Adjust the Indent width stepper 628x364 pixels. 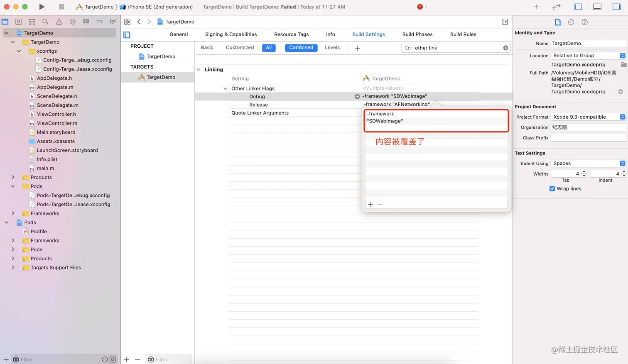point(624,174)
